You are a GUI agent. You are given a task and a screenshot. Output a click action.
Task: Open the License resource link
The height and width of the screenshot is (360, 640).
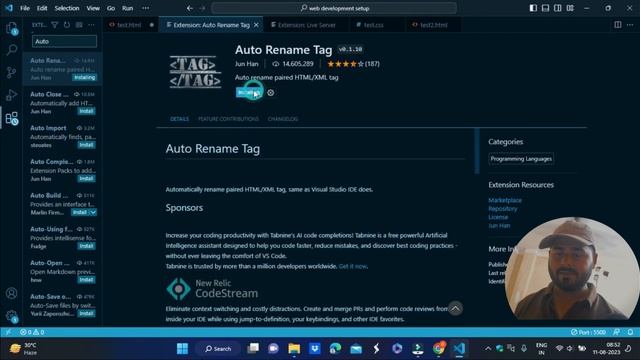pyautogui.click(x=498, y=217)
